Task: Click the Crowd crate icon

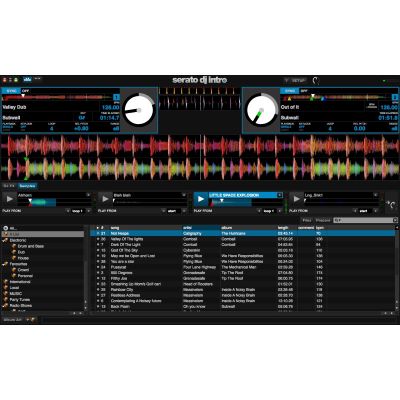Action: (14, 270)
